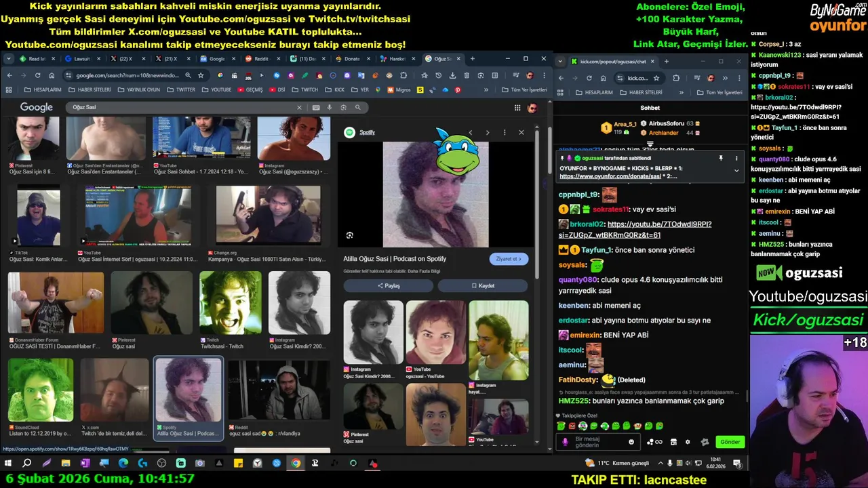The width and height of the screenshot is (868, 488).
Task: Open Microsoft Edge from the taskbar
Action: tap(123, 464)
